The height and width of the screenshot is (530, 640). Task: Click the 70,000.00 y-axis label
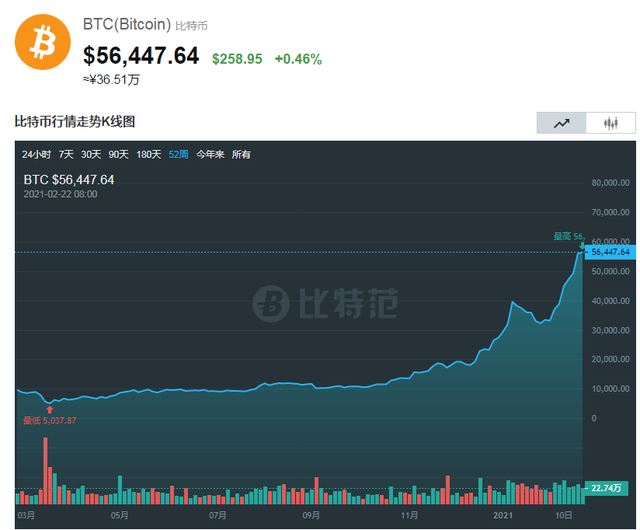(611, 212)
